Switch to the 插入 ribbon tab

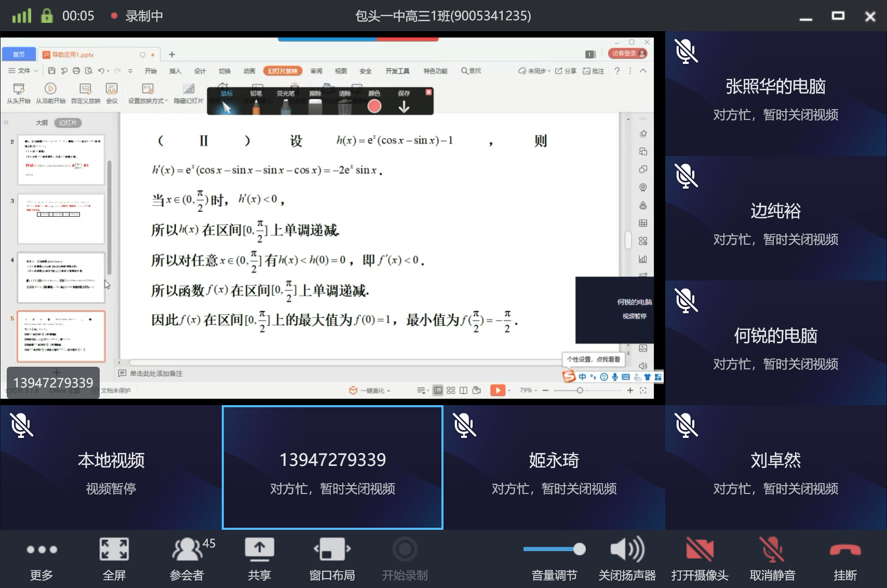coord(175,71)
